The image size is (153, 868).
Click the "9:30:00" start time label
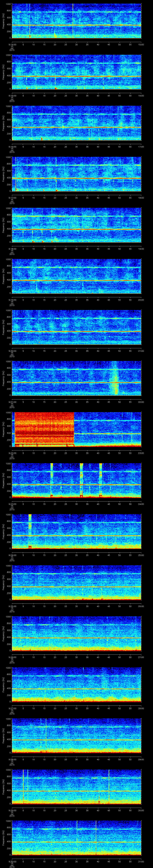click(12, 861)
